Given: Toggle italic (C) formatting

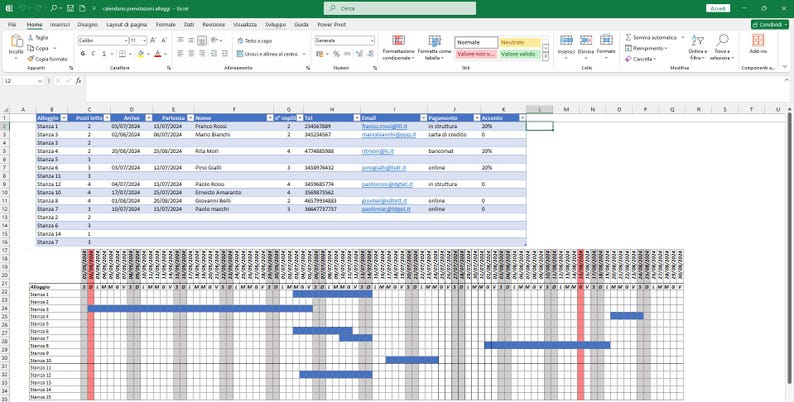Looking at the screenshot, I should point(93,54).
